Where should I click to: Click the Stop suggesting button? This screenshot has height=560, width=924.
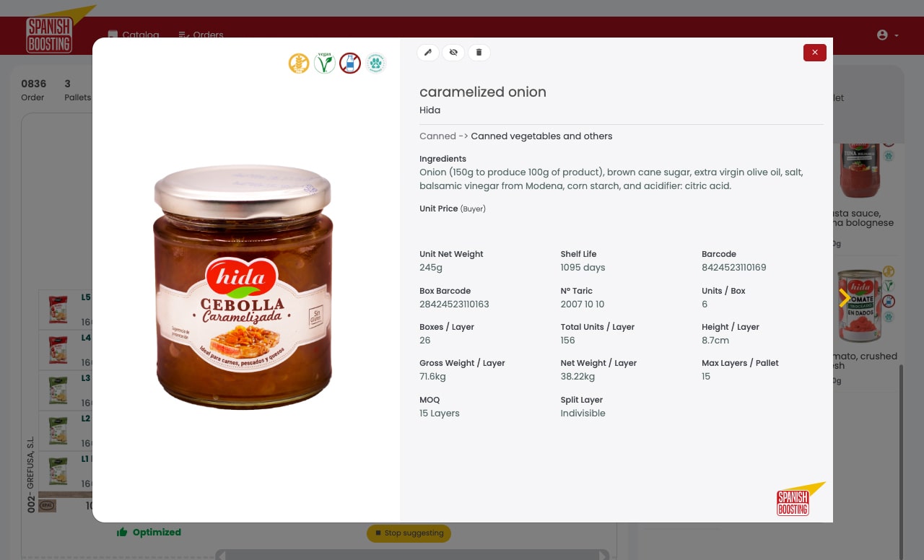(x=409, y=533)
